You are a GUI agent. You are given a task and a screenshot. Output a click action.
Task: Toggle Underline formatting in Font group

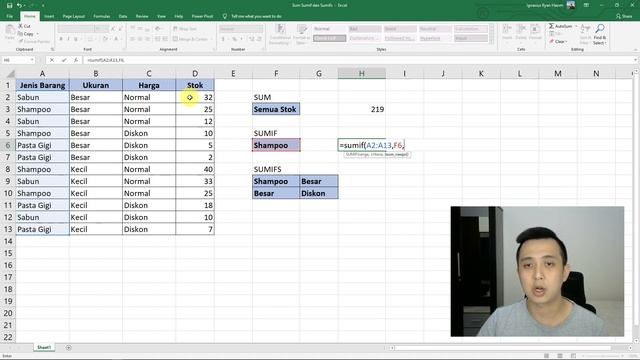pyautogui.click(x=76, y=39)
